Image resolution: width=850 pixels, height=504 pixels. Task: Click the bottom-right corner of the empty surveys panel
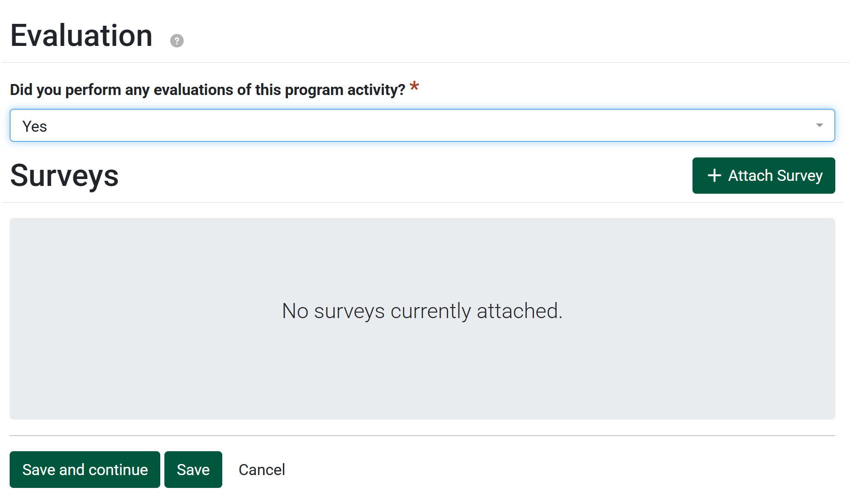(831, 415)
